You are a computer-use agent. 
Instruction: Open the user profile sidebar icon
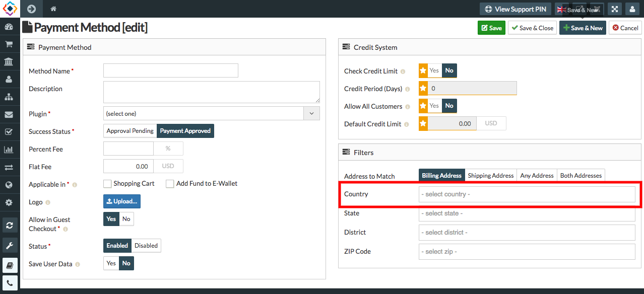click(9, 80)
